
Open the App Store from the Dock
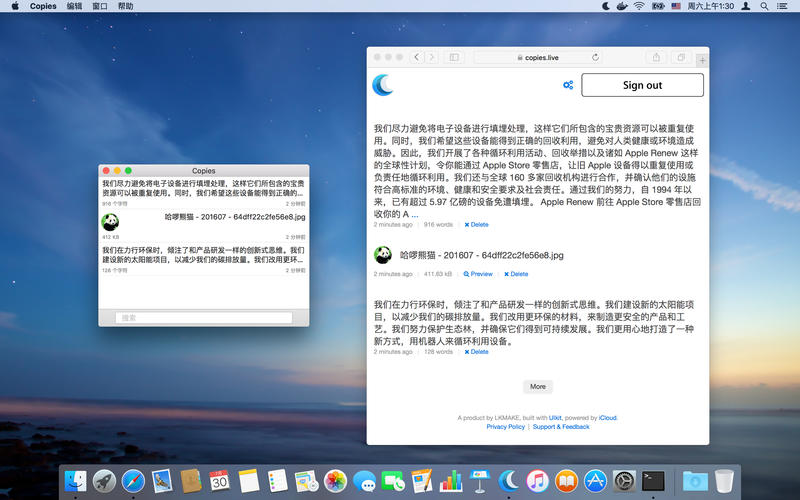pyautogui.click(x=595, y=481)
